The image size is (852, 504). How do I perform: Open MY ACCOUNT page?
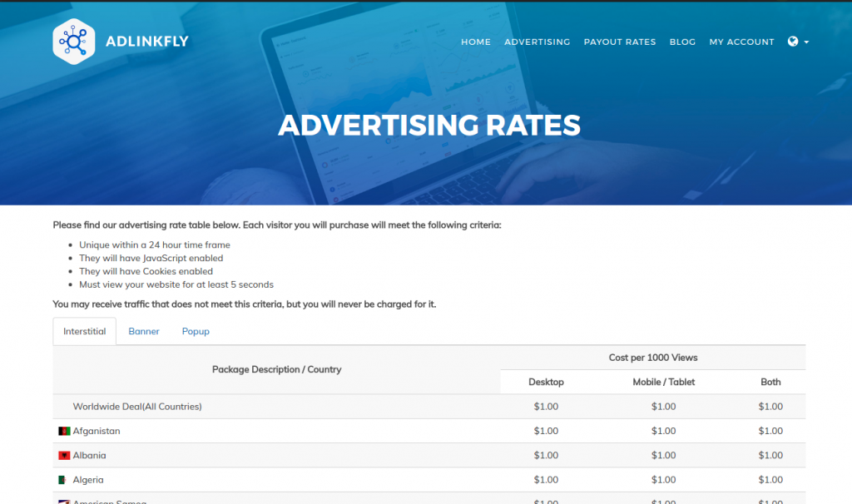click(x=741, y=42)
